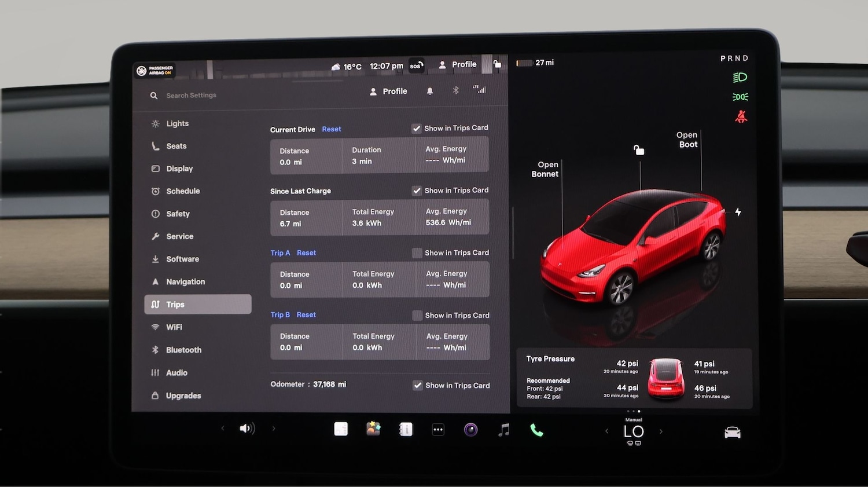
Task: Tap the Search Settings field
Action: (x=191, y=95)
